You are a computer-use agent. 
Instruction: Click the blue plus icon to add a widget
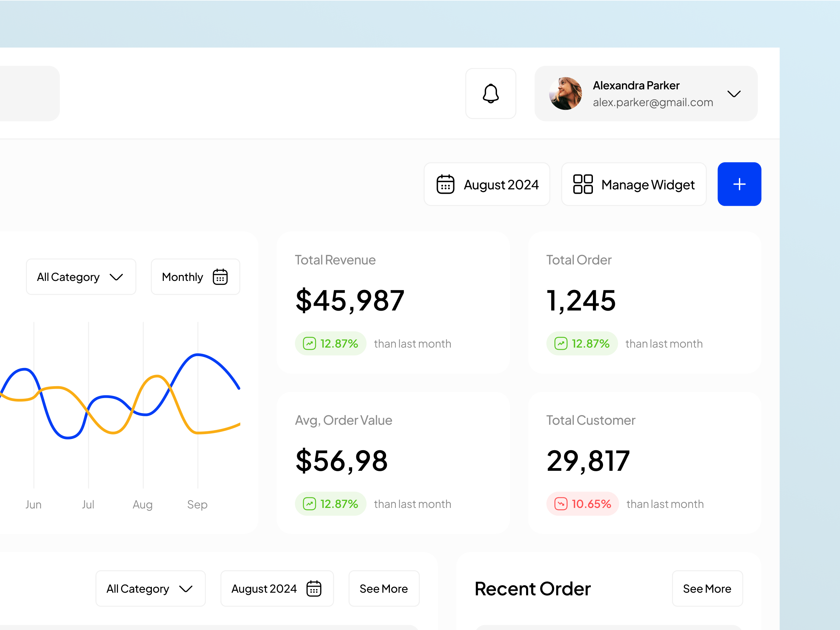pos(739,184)
